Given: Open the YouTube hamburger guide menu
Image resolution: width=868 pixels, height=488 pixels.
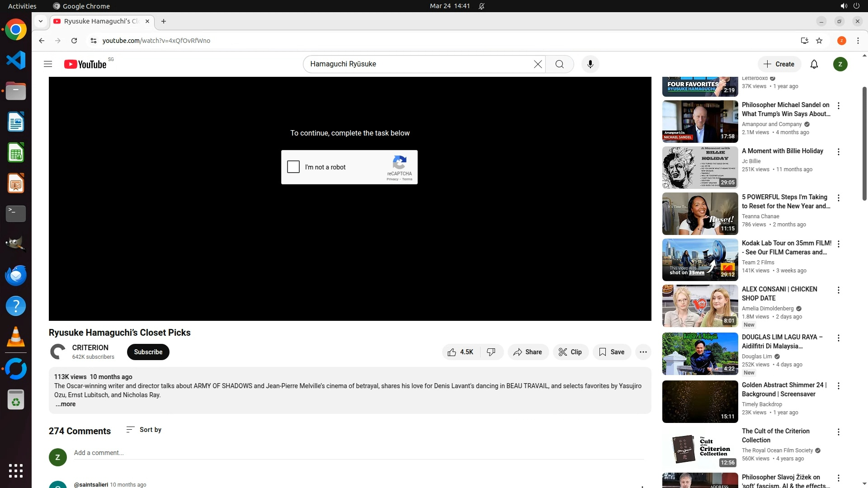Looking at the screenshot, I should click(x=48, y=64).
